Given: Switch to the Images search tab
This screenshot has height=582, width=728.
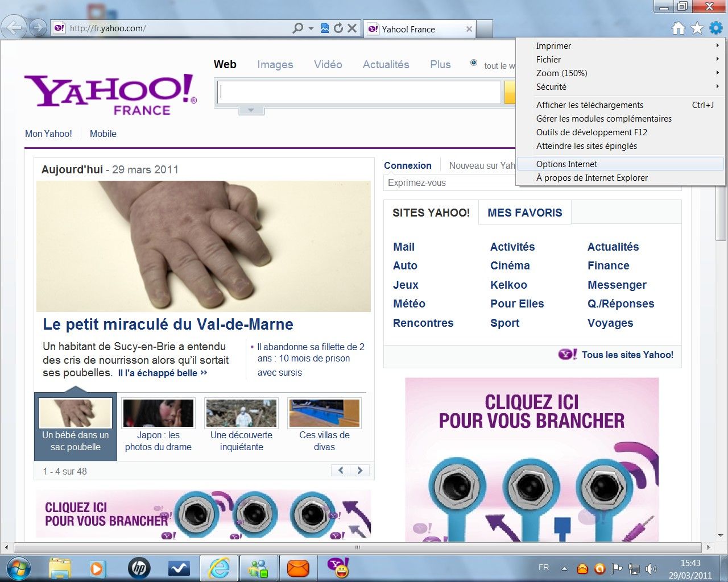Looking at the screenshot, I should (x=275, y=65).
